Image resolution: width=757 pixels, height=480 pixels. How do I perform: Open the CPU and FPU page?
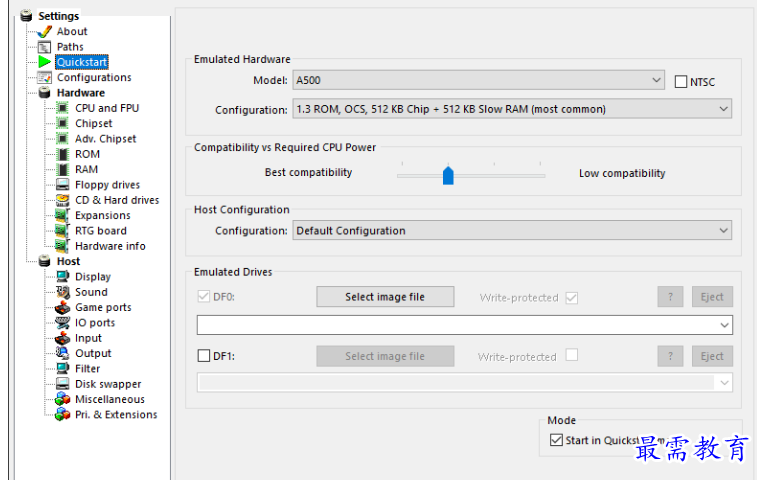click(x=107, y=108)
